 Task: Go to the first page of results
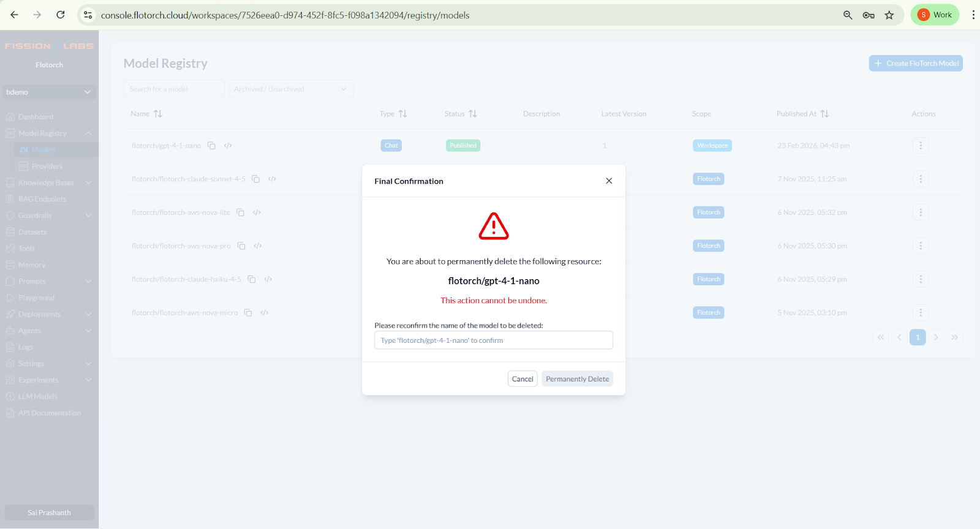pos(881,337)
